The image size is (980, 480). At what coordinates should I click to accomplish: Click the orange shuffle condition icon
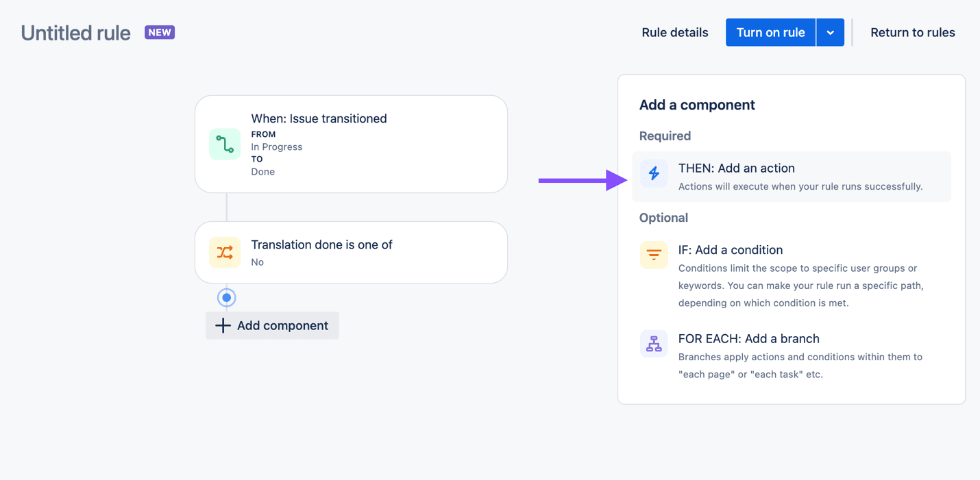pyautogui.click(x=225, y=252)
